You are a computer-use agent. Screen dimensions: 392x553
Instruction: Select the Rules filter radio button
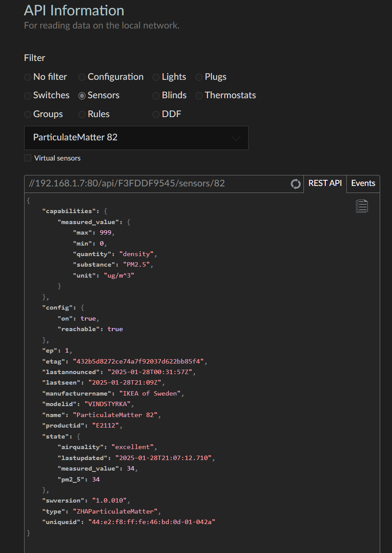[82, 114]
